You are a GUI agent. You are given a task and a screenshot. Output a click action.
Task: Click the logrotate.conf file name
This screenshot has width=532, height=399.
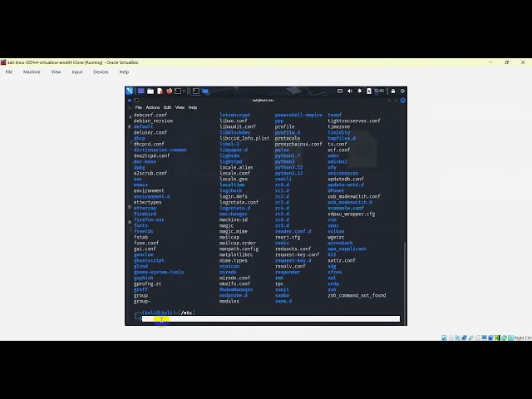[x=239, y=202]
